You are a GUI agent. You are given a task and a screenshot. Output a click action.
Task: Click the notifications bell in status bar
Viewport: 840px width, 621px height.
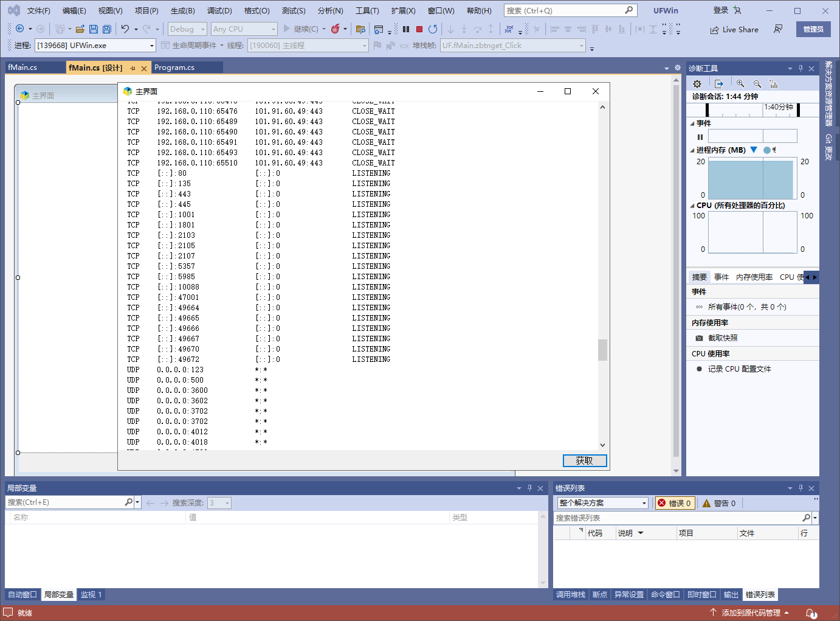811,613
